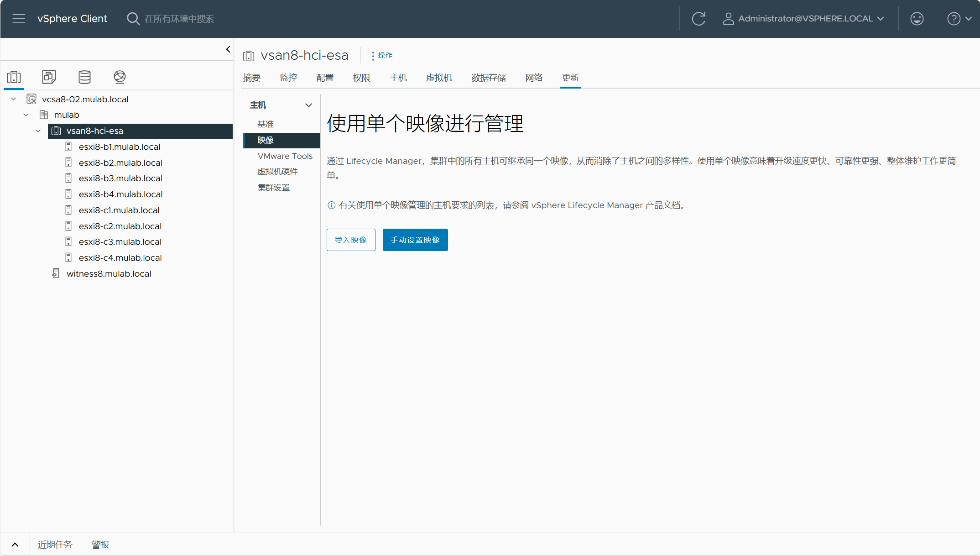Open the 虚拟机 tab
The height and width of the screenshot is (556, 980).
[439, 78]
